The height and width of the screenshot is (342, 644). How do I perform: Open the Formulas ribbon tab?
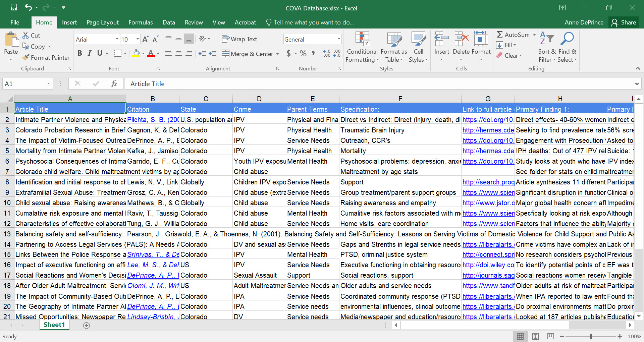141,22
